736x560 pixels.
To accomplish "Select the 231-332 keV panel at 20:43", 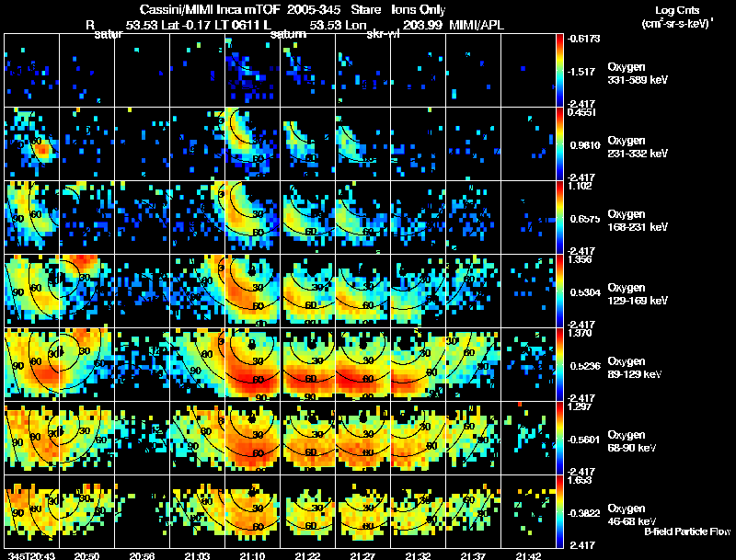I will (x=31, y=143).
